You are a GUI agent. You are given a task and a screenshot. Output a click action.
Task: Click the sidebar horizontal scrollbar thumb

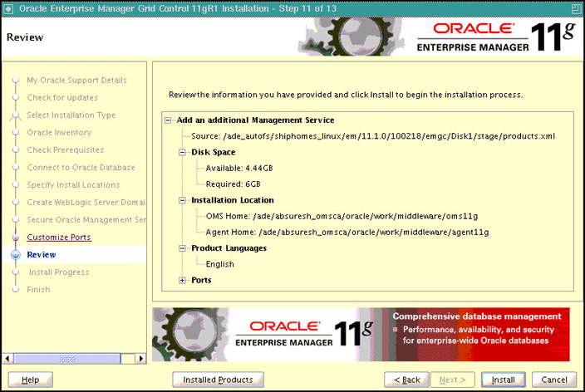[67, 359]
